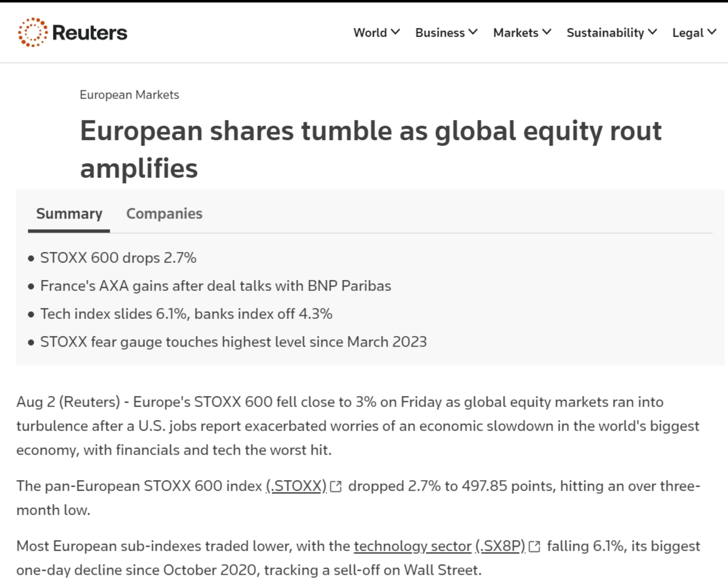Viewport: 728px width, 588px height.
Task: Expand the Business chevron arrow
Action: pos(473,32)
